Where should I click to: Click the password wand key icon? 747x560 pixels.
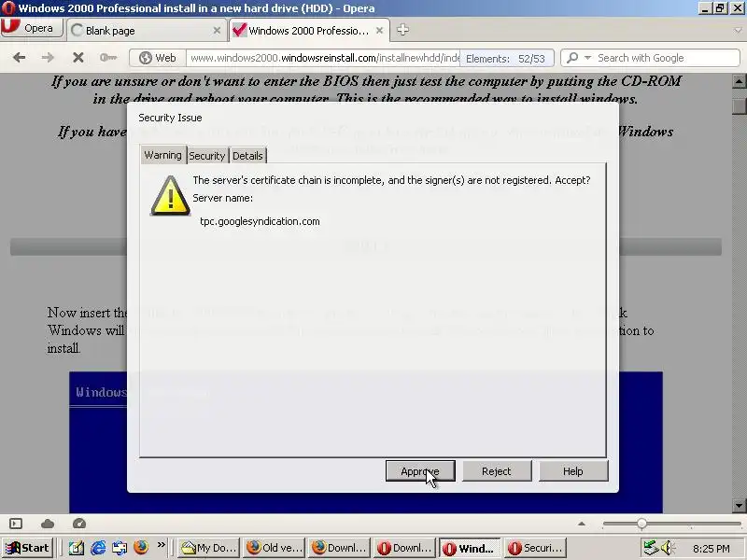coord(108,58)
